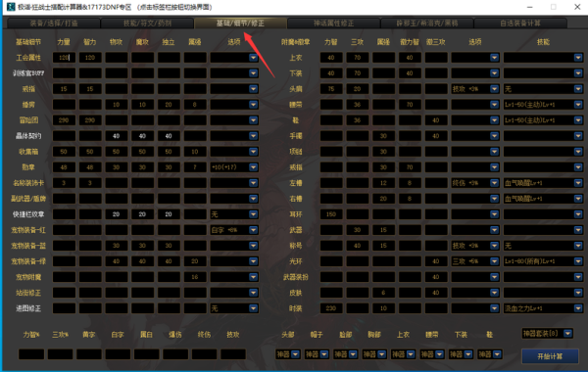Click the empty field below 力智%
Image resolution: width=588 pixels, height=372 pixels.
[x=31, y=354]
